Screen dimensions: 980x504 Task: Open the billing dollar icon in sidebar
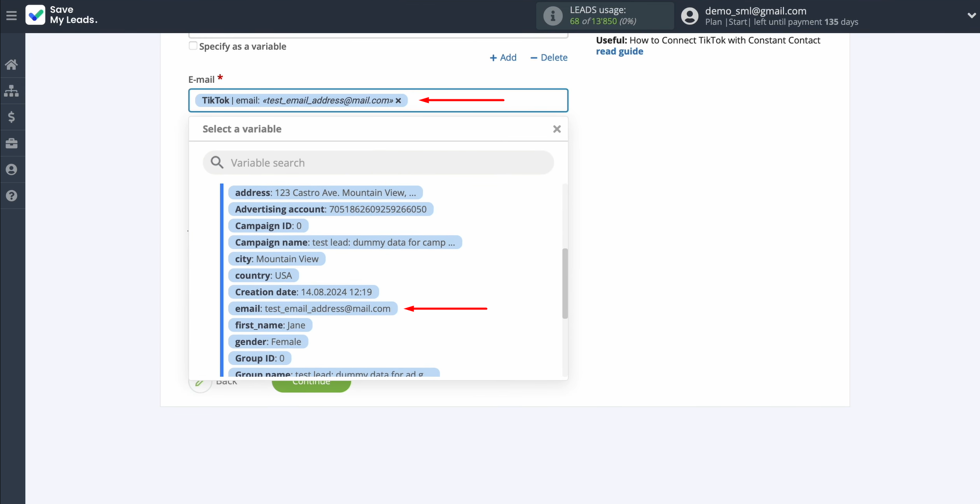[x=12, y=117]
